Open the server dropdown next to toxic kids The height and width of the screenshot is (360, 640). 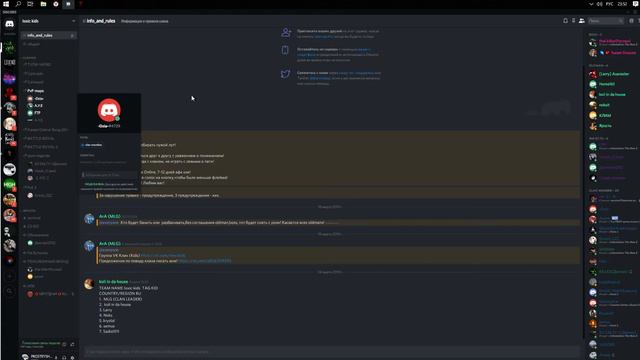[73, 21]
